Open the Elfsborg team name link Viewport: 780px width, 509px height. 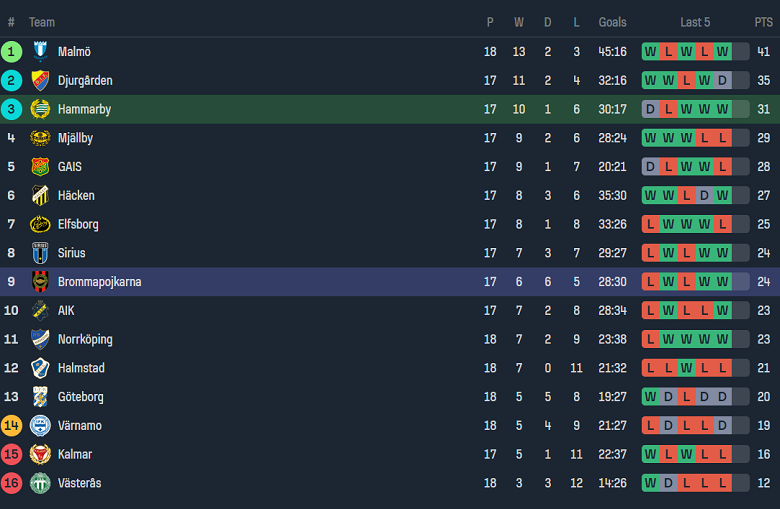point(78,225)
